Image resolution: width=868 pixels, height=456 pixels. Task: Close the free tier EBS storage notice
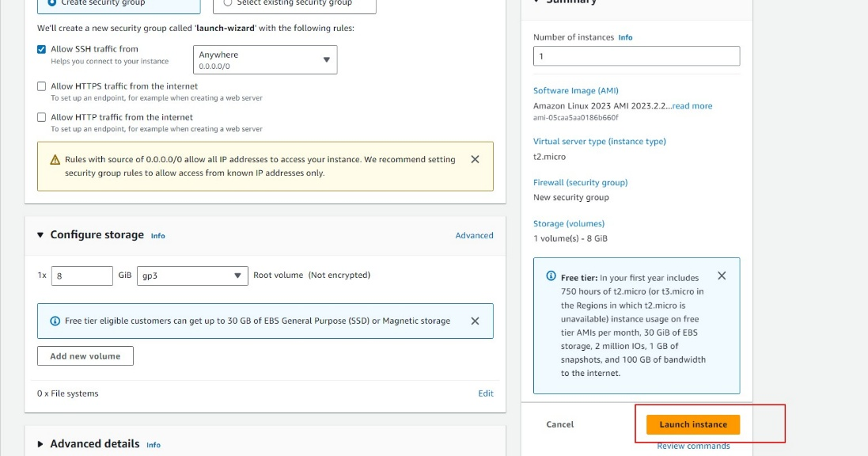pos(475,321)
